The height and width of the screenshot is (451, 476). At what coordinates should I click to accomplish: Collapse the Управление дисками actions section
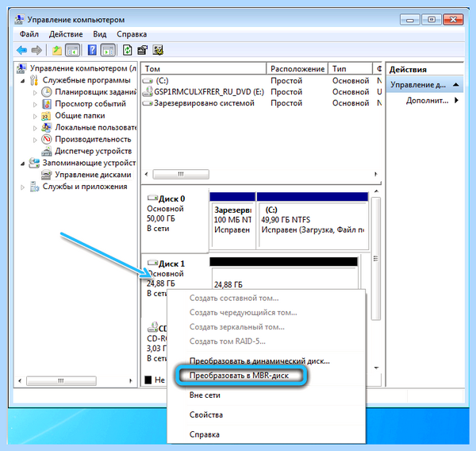tap(455, 84)
